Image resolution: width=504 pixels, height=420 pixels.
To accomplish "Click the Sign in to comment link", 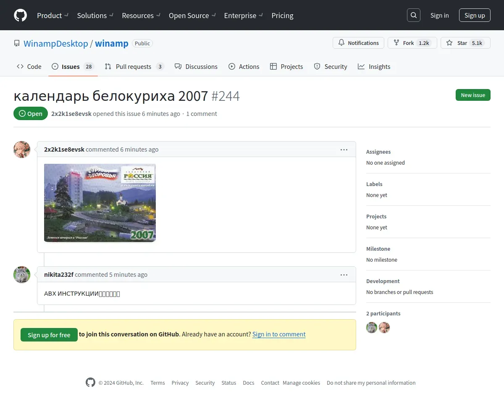I will (x=279, y=334).
